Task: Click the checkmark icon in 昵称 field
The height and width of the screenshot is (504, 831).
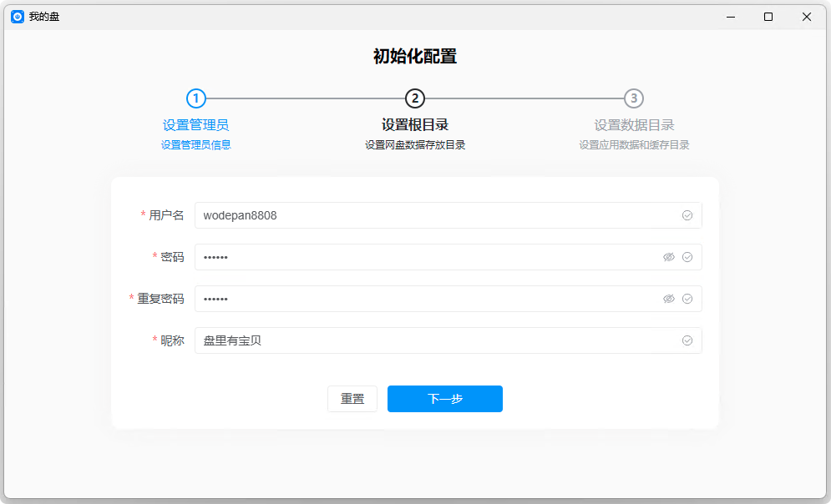Action: (687, 341)
